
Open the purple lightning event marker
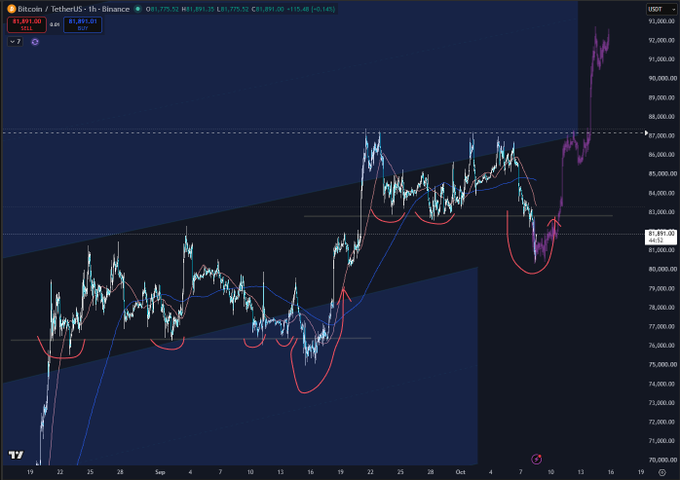pos(536,459)
